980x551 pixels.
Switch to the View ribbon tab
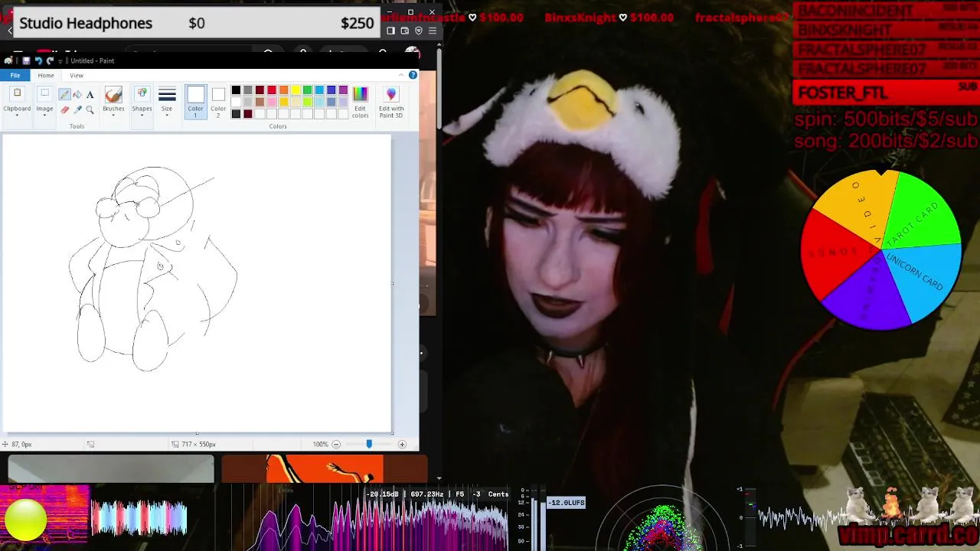coord(77,75)
